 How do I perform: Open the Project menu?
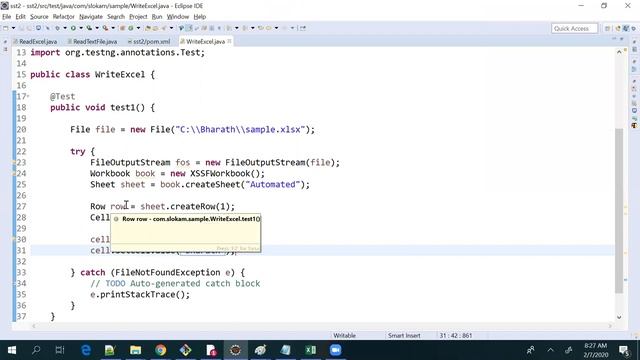(138, 17)
